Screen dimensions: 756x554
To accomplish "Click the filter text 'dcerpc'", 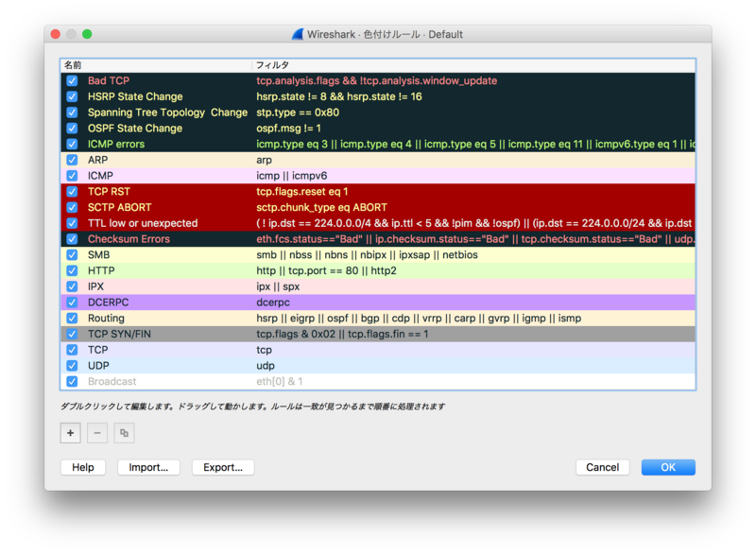I will (273, 303).
